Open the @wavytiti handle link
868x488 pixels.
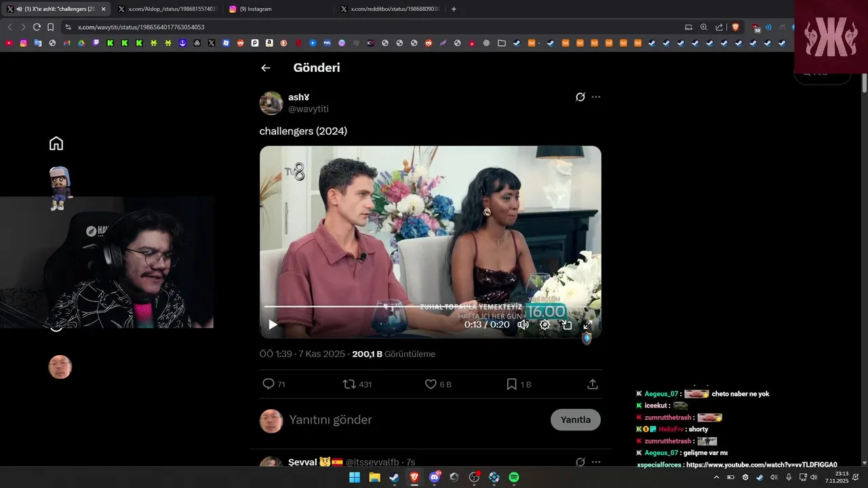click(x=309, y=109)
